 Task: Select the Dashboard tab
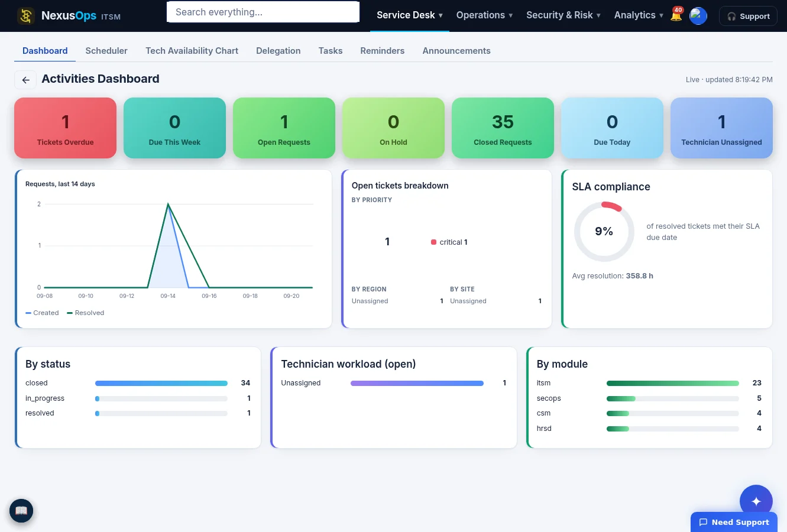45,51
